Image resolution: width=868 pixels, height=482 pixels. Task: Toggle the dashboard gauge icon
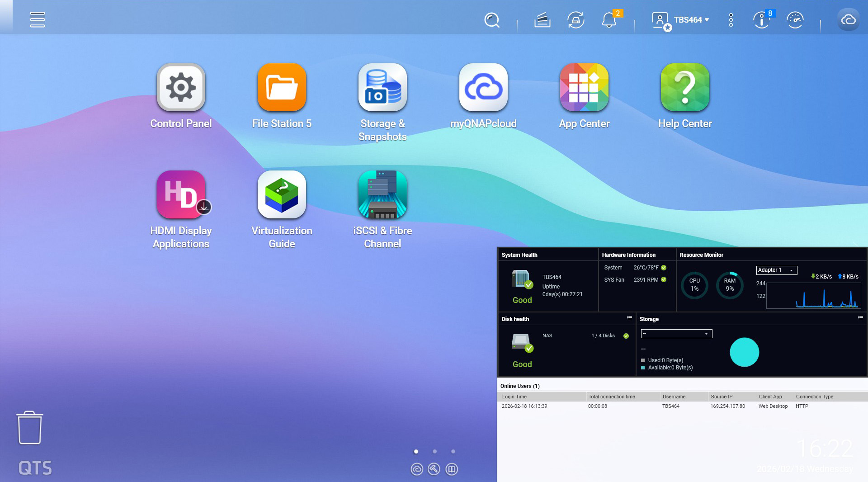(795, 20)
